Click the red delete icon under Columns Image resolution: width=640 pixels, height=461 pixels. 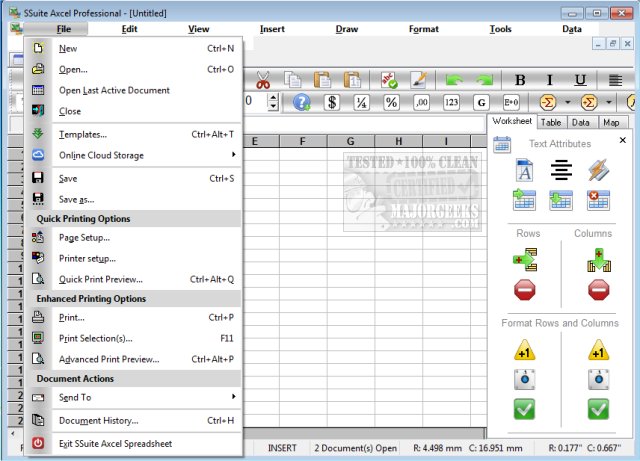coord(599,290)
